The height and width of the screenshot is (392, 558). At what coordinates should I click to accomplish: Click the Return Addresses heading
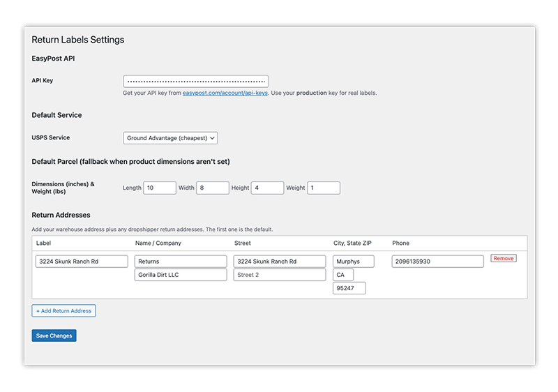click(x=61, y=215)
